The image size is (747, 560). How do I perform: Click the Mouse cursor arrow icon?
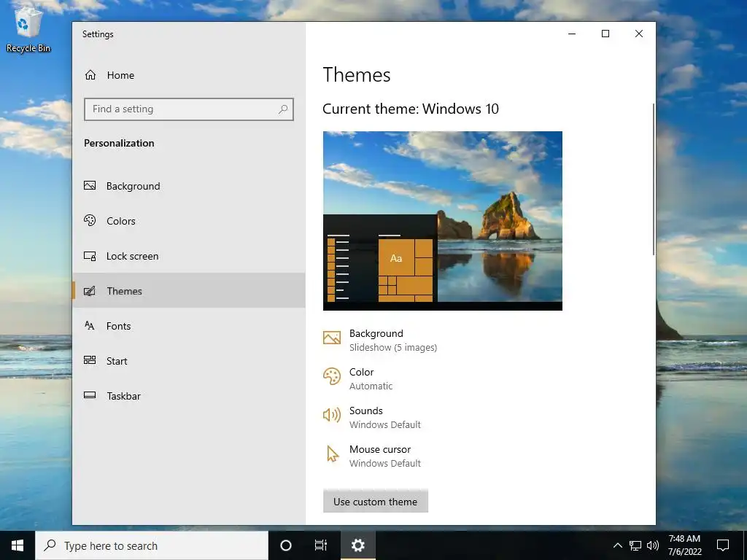[333, 454]
